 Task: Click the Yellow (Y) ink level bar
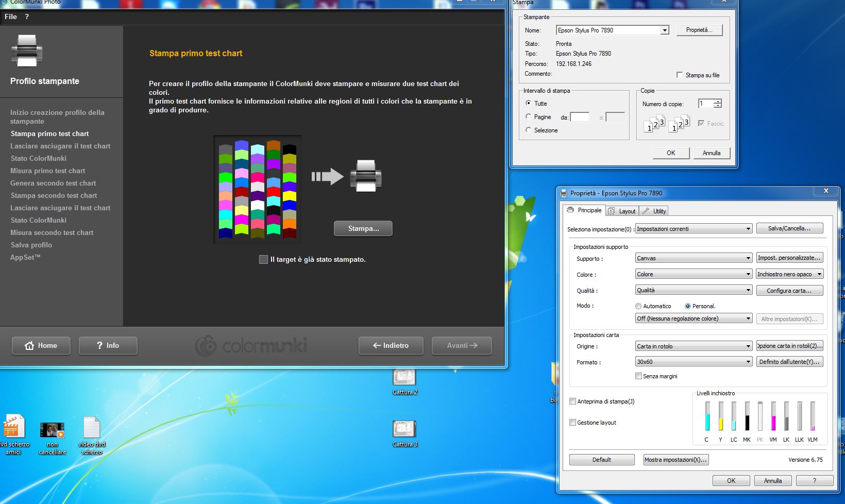(x=721, y=416)
